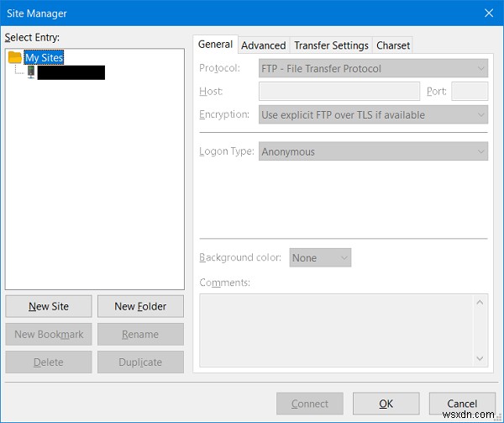Click the Rename button
504x423 pixels.
coord(140,334)
